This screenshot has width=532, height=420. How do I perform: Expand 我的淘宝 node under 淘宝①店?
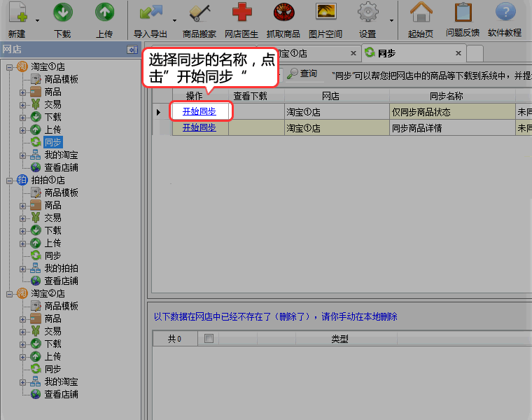(x=22, y=155)
